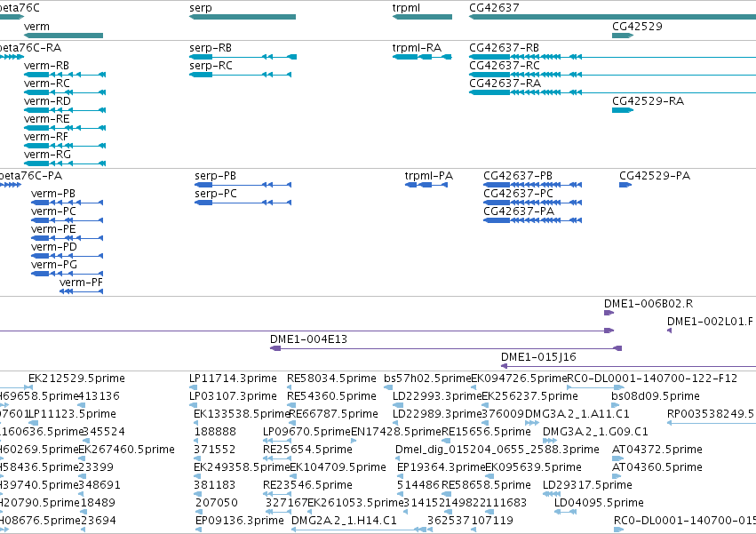
Task: Select the trpml-RA transcript label
Action: tap(417, 48)
